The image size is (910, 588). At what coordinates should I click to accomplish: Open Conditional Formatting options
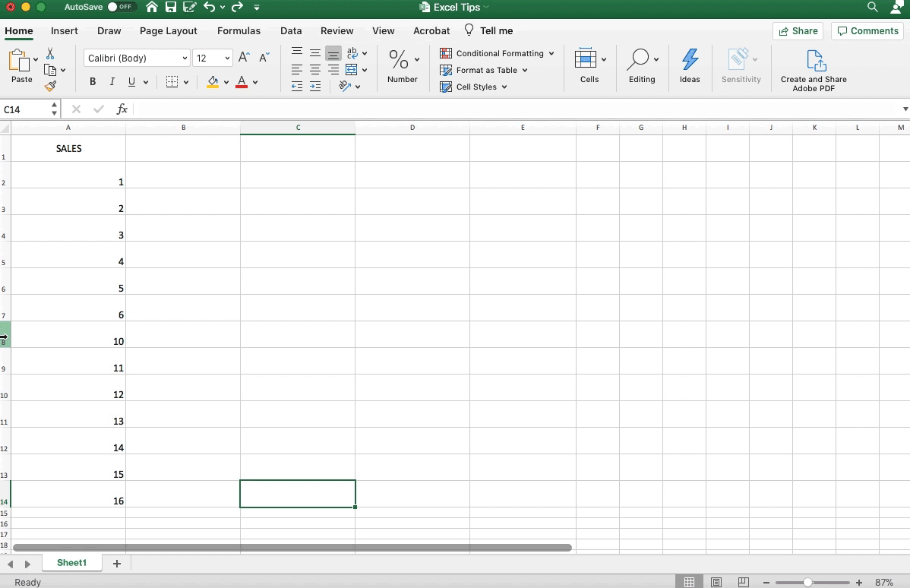tap(497, 53)
